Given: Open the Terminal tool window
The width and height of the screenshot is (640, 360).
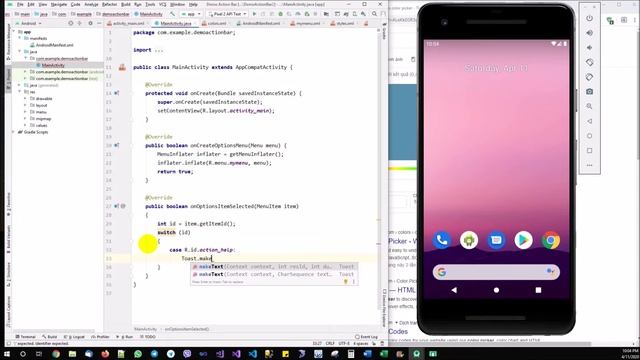Looking at the screenshot, I should tap(25, 337).
